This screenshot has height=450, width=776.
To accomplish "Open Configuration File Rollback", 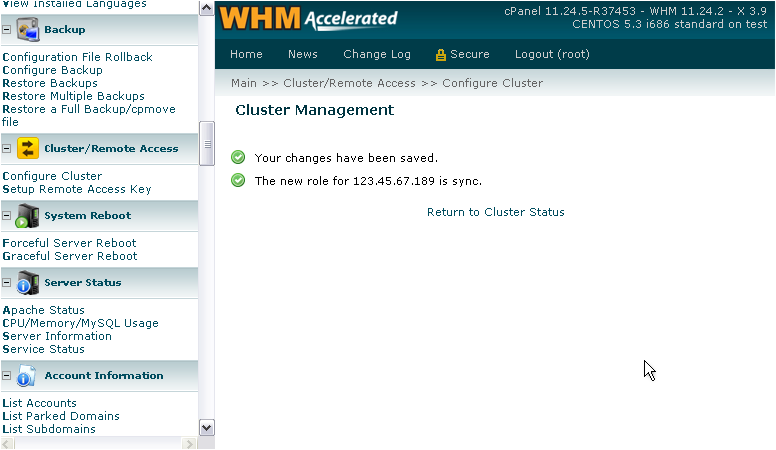I will click(x=78, y=57).
